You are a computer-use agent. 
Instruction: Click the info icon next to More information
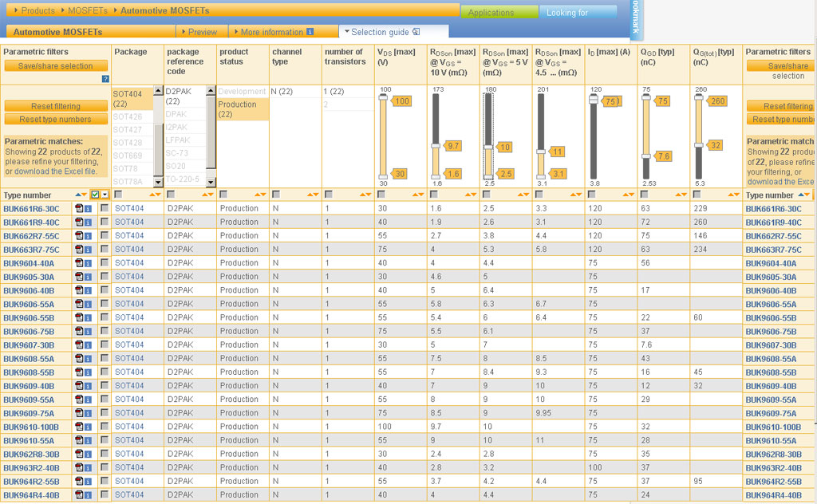pyautogui.click(x=310, y=32)
